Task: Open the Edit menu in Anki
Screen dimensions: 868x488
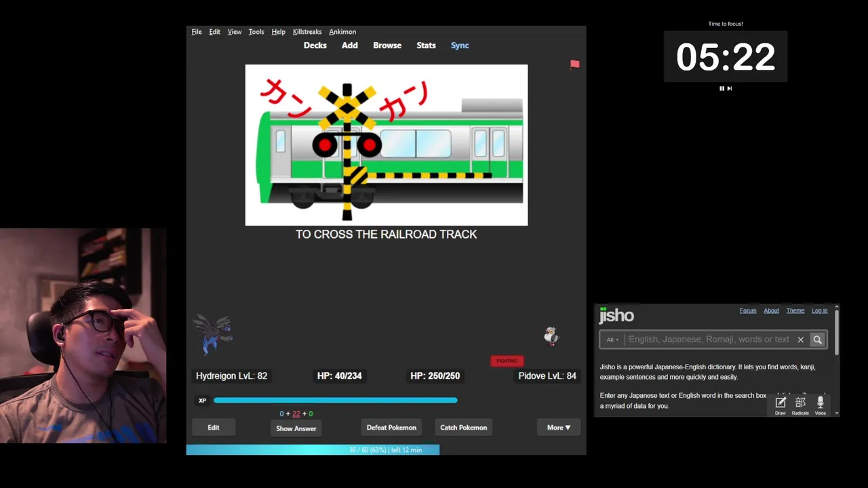Action: (214, 32)
